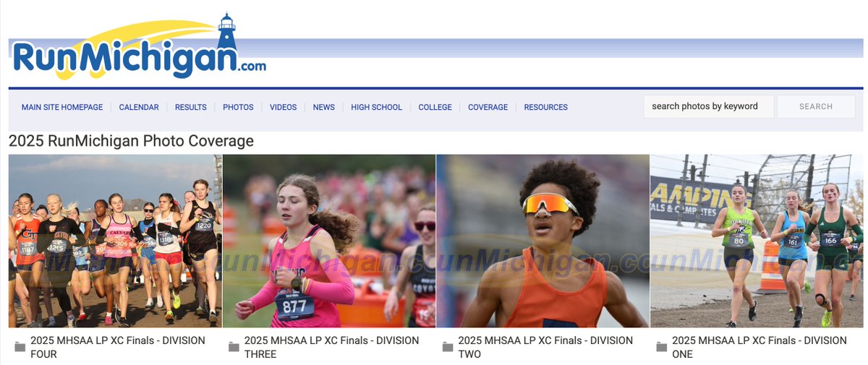Click folder icon beside DIVISION FOUR album
Image resolution: width=868 pixels, height=365 pixels.
coord(20,347)
